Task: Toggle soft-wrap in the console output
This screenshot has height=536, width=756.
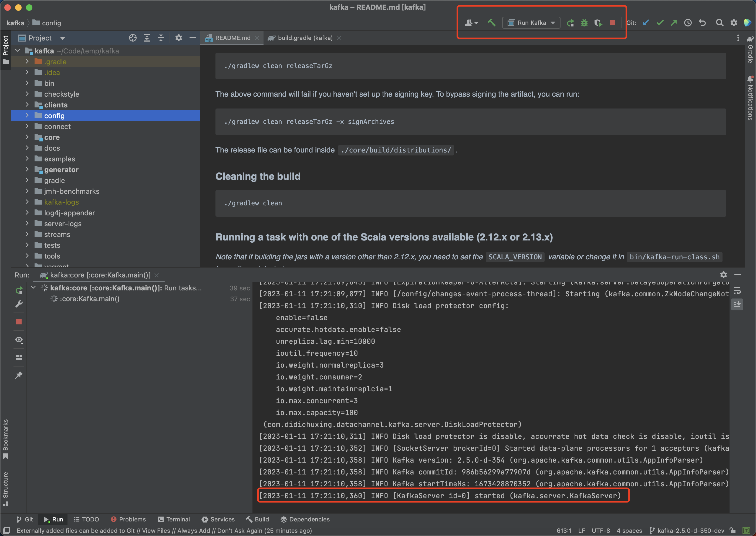Action: [x=737, y=291]
